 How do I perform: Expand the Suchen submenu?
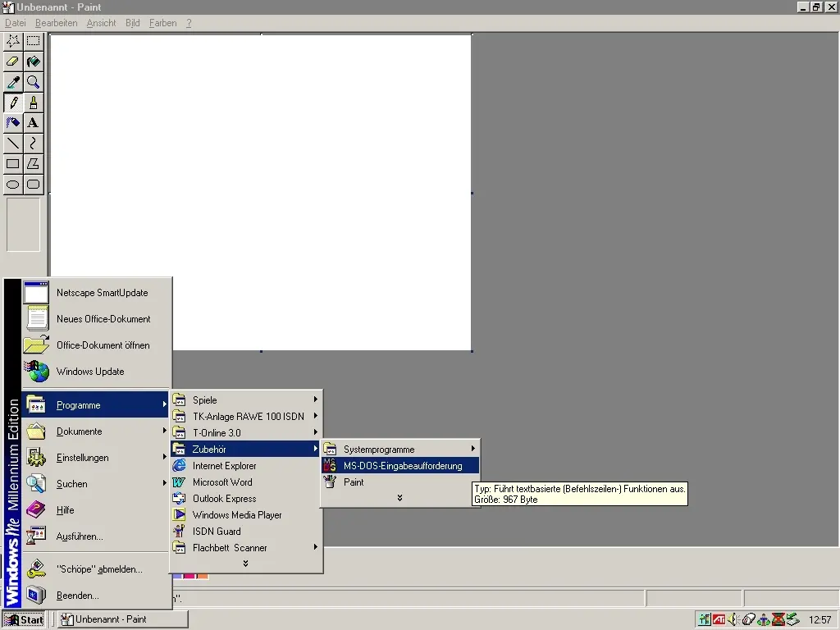(96, 484)
